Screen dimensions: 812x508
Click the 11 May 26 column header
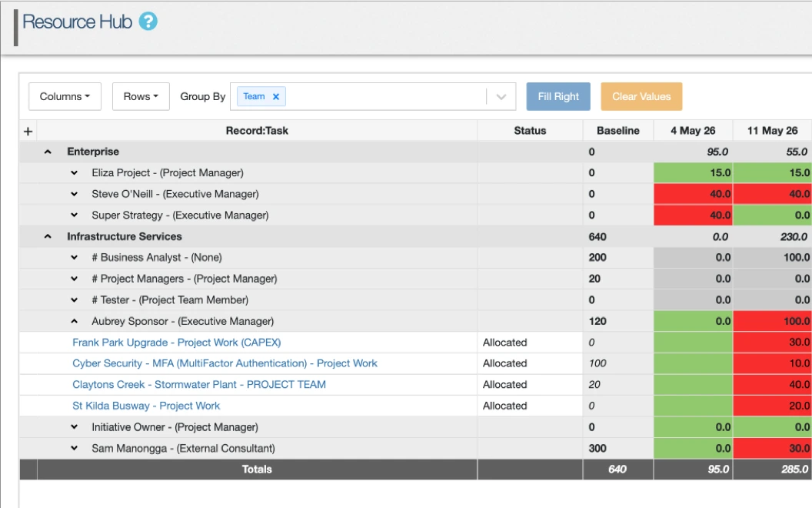pos(772,131)
